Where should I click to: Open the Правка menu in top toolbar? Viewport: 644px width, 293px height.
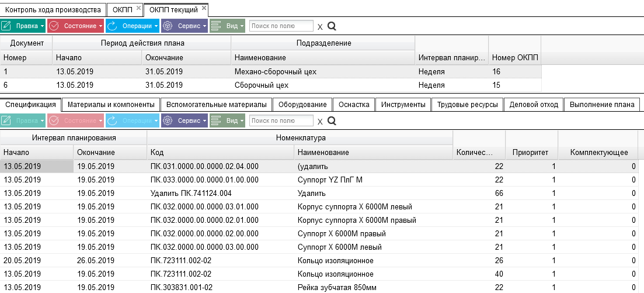pos(23,26)
